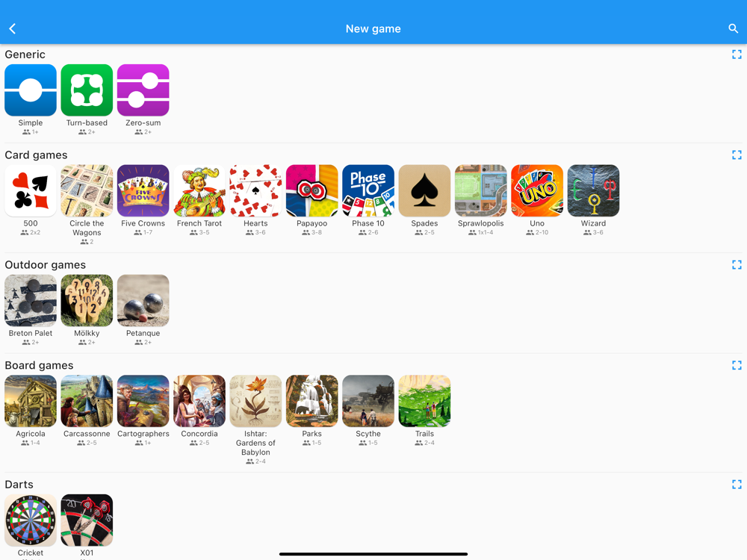The height and width of the screenshot is (560, 747).
Task: Select Ishtar: Gardens of Babylon
Action: coord(255,401)
